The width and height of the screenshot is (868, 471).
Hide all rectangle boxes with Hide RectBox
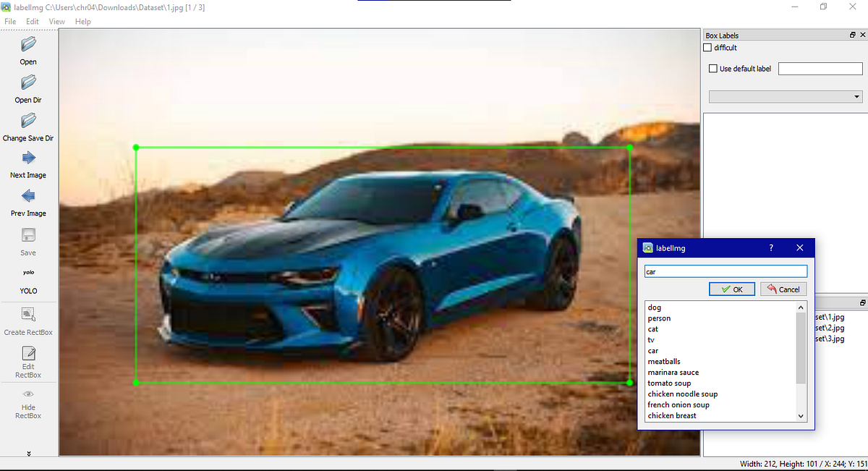coord(28,402)
